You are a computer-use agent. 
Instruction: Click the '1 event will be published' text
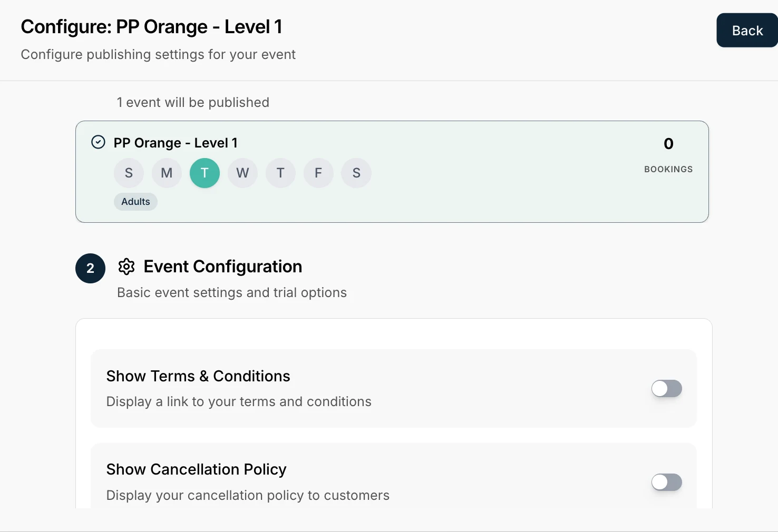point(193,102)
